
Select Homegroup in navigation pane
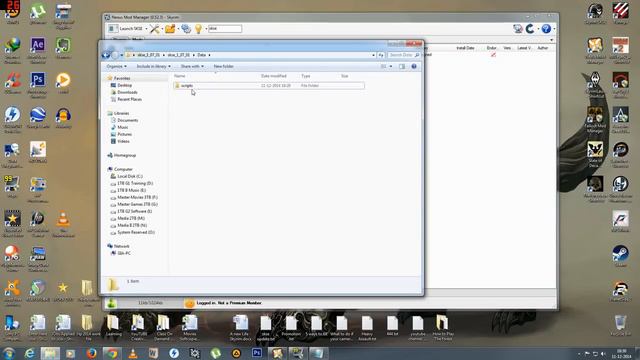122,156
